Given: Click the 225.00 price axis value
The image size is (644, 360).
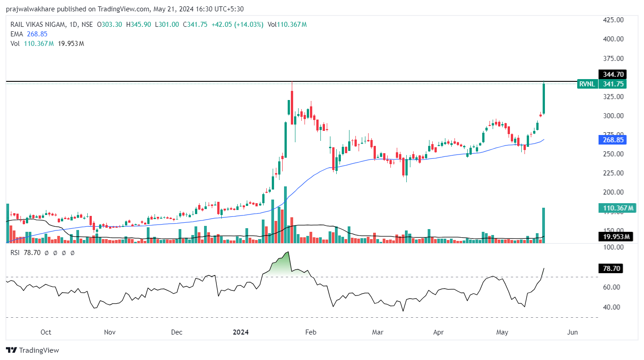Looking at the screenshot, I should pyautogui.click(x=613, y=173).
